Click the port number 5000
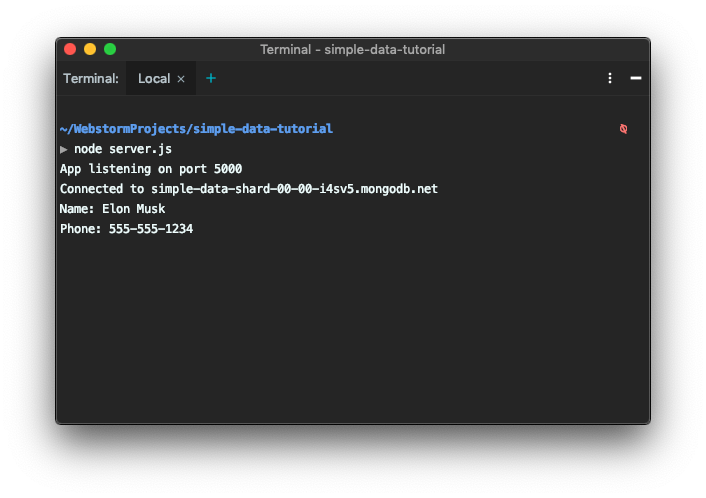 [x=228, y=169]
